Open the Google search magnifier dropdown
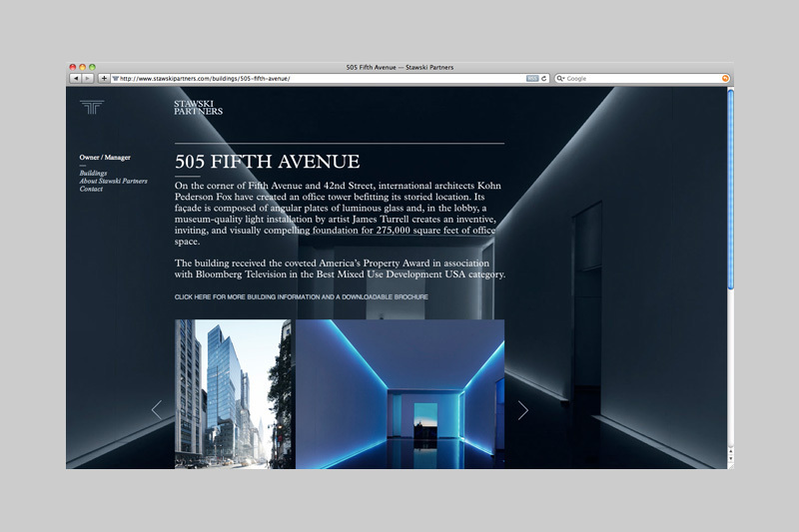This screenshot has height=532, width=799. tap(560, 79)
